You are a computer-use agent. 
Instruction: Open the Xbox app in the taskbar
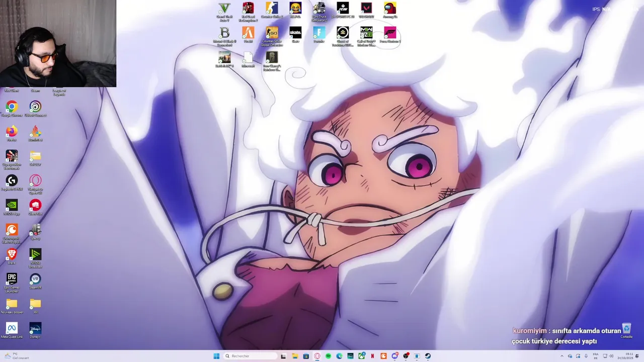point(362,356)
